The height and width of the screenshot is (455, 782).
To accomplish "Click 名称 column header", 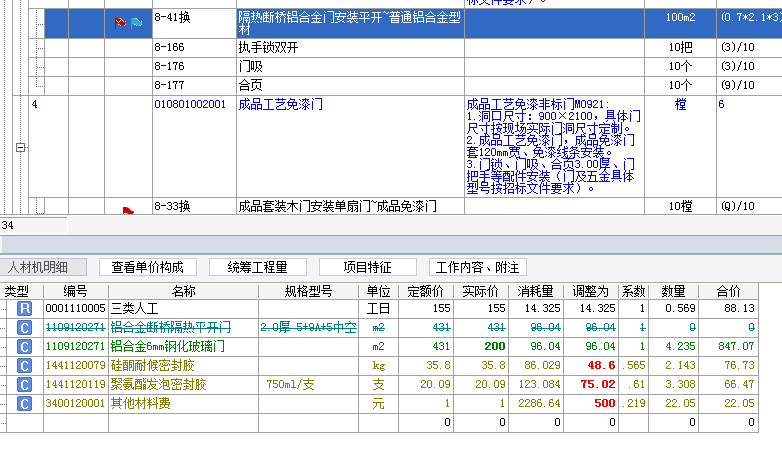I will [184, 291].
